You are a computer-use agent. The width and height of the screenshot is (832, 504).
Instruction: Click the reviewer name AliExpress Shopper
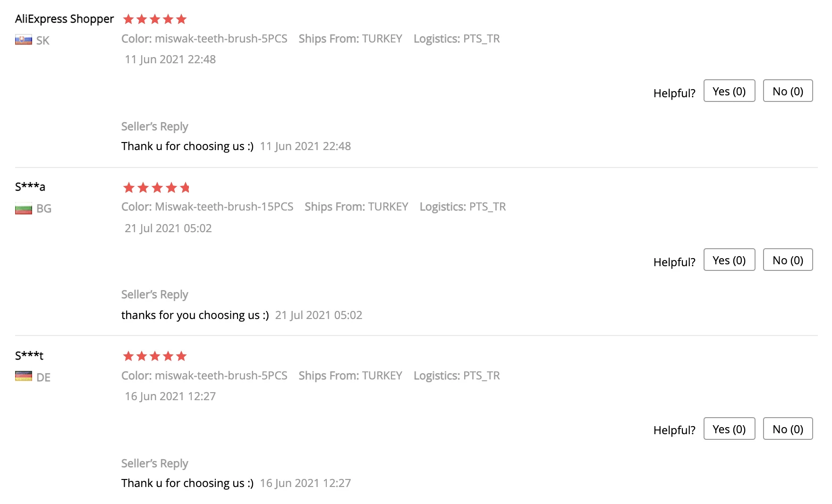[x=64, y=19]
